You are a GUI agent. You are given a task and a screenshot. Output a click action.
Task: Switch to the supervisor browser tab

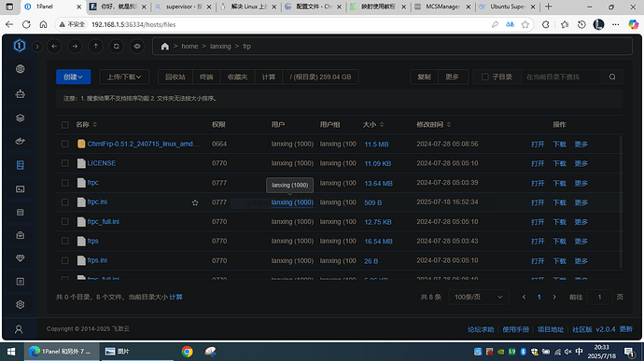[184, 7]
